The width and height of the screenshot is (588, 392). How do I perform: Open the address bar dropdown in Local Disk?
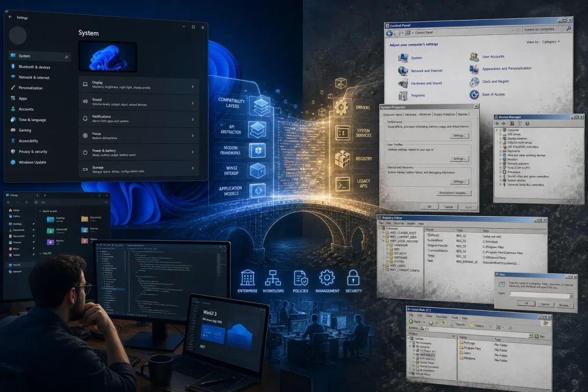coord(530,336)
